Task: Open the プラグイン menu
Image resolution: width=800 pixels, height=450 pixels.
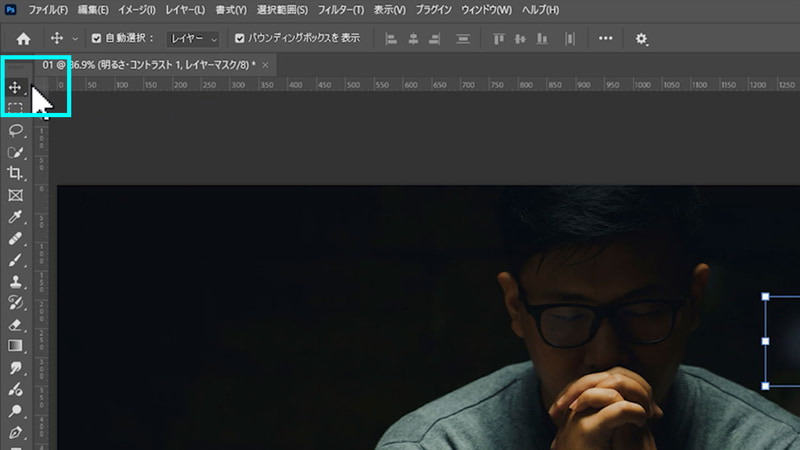Action: click(x=433, y=10)
